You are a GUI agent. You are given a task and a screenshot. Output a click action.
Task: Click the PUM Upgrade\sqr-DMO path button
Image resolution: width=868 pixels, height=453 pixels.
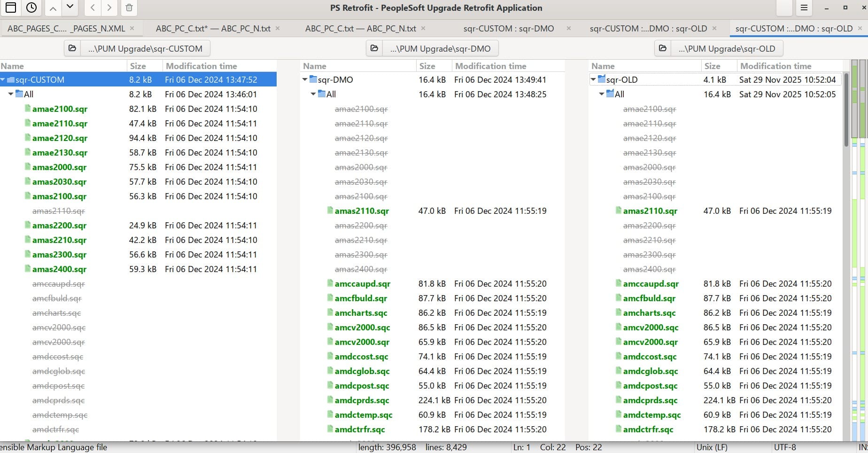pyautogui.click(x=440, y=48)
